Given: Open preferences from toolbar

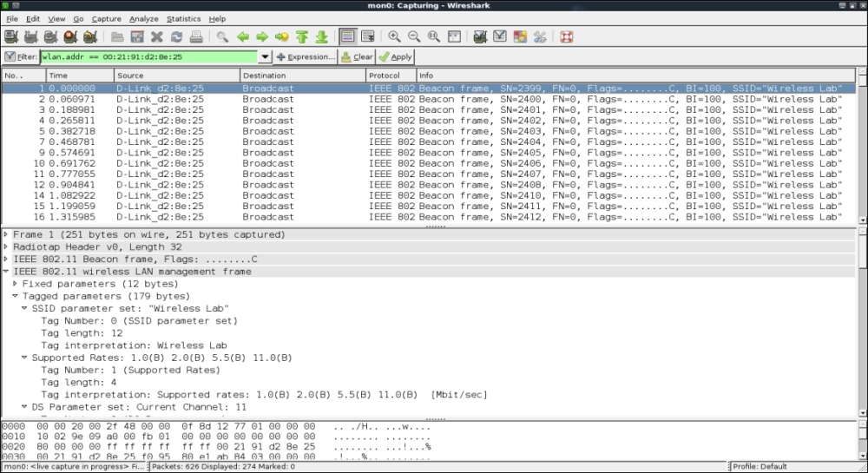Looking at the screenshot, I should coord(540,37).
